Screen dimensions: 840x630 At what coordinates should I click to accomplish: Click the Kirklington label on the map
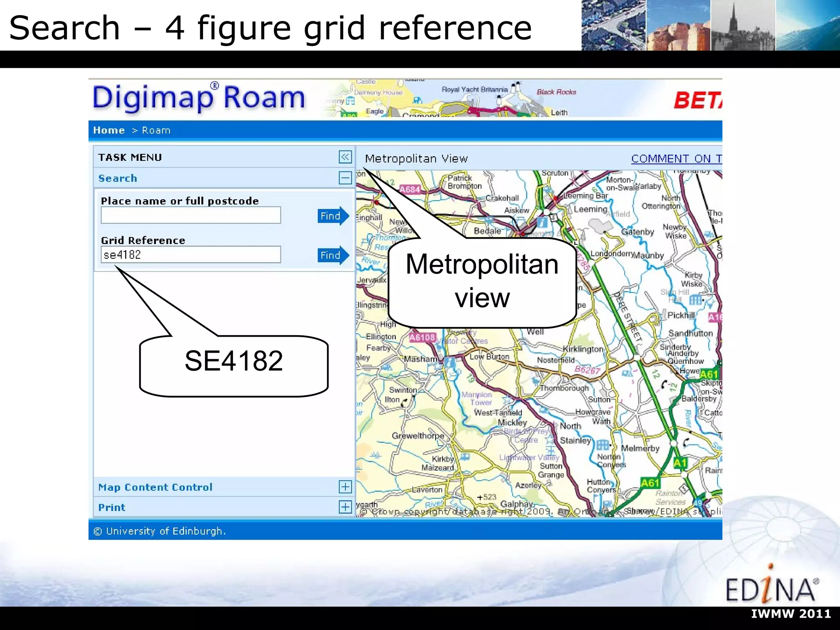(583, 349)
